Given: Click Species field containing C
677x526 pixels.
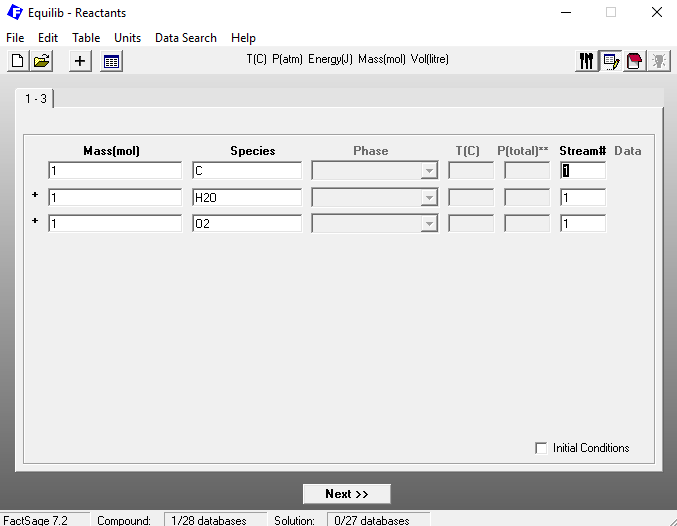Looking at the screenshot, I should [x=247, y=171].
